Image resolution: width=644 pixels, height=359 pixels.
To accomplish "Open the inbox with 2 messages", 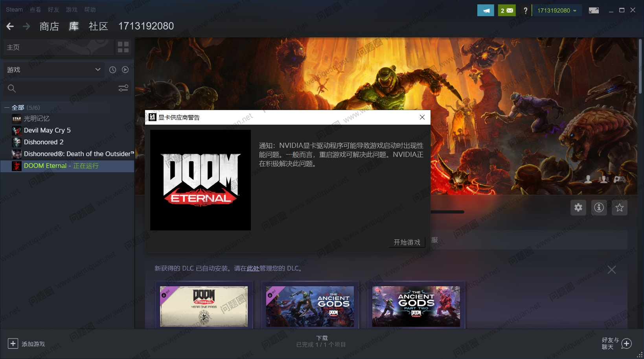I will pos(507,11).
